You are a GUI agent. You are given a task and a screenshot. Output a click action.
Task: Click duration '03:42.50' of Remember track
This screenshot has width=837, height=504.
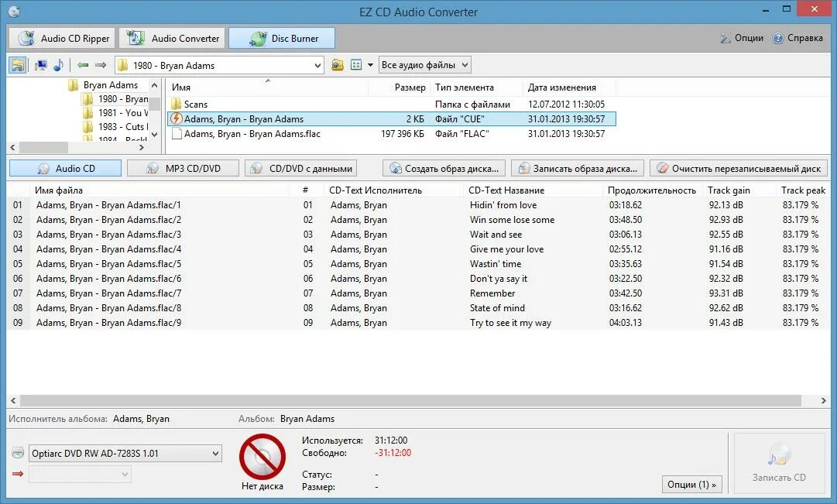626,293
